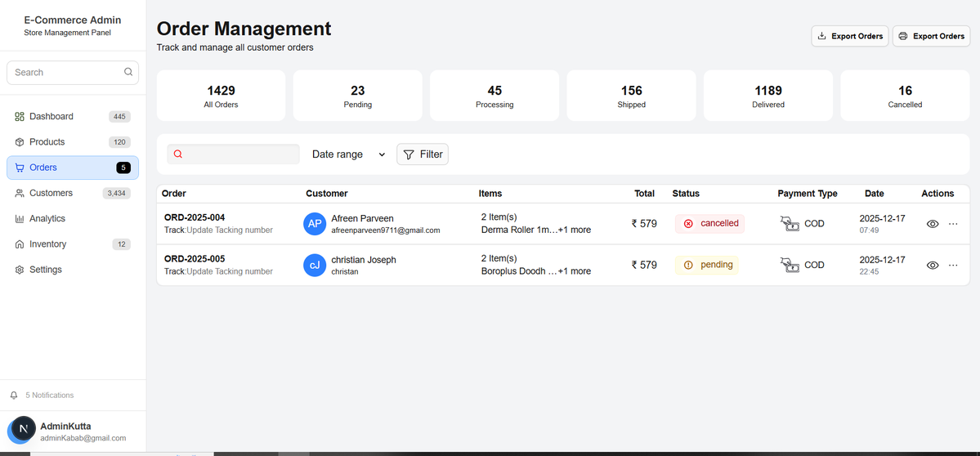Click the Customers people icon

[x=20, y=193]
